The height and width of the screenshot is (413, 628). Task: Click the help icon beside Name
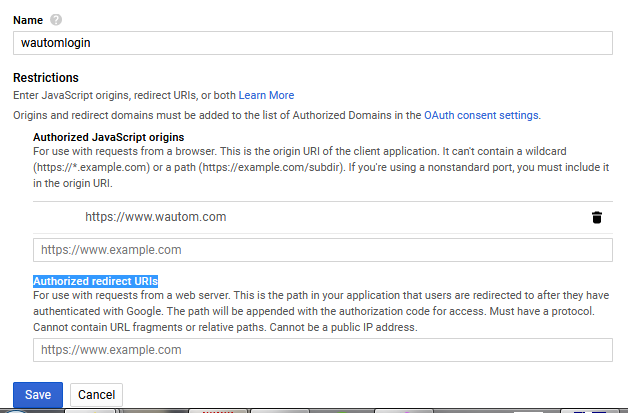[x=56, y=18]
